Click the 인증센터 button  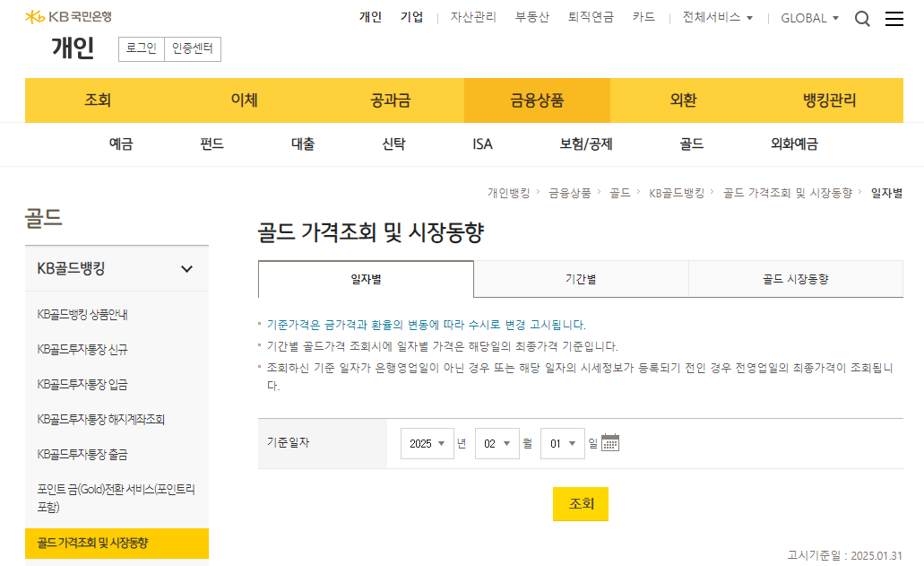click(192, 49)
